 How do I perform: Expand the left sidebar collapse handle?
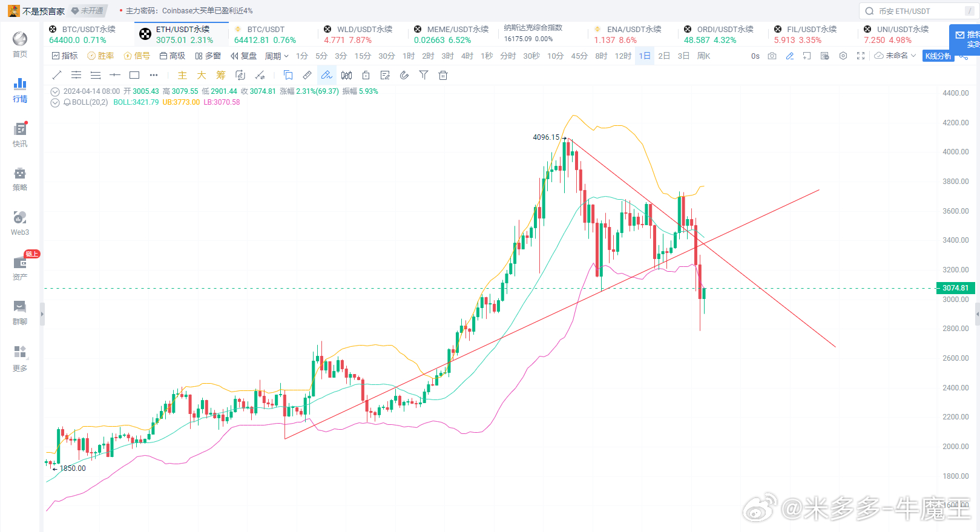pos(42,314)
